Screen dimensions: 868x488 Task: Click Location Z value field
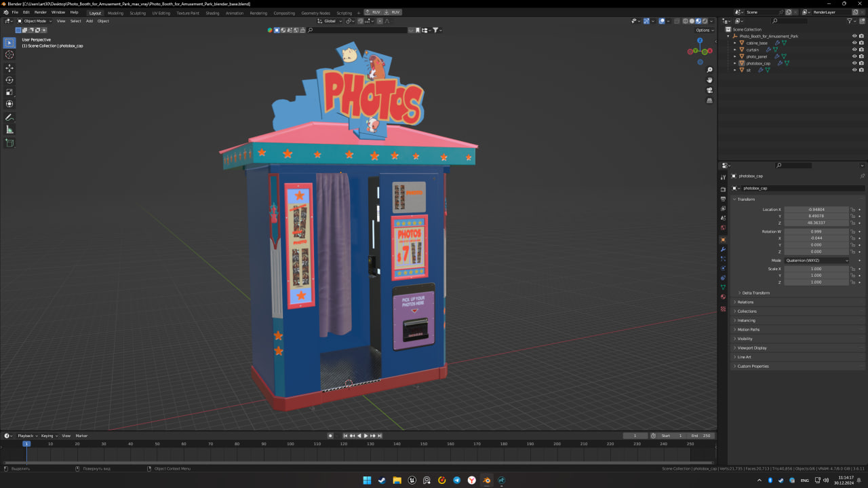[816, 223]
